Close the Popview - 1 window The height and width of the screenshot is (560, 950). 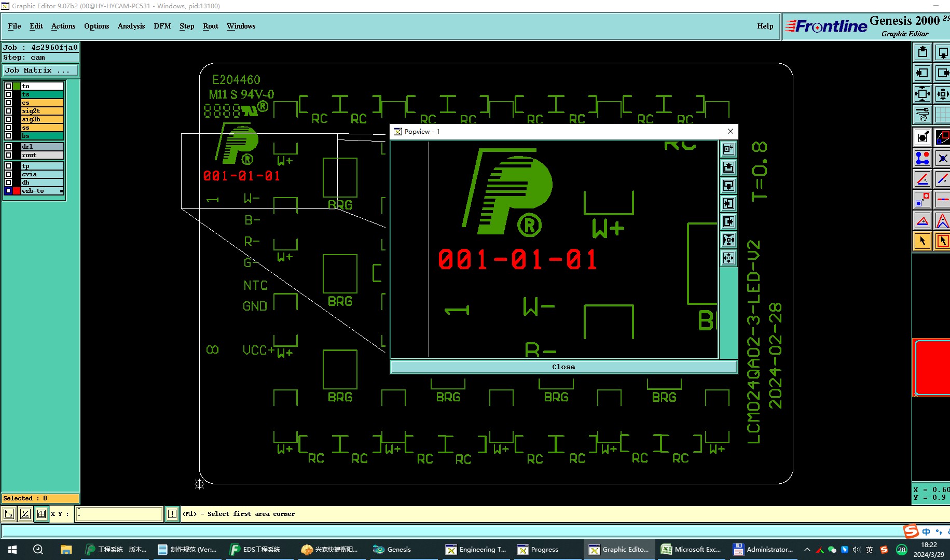[x=731, y=131]
